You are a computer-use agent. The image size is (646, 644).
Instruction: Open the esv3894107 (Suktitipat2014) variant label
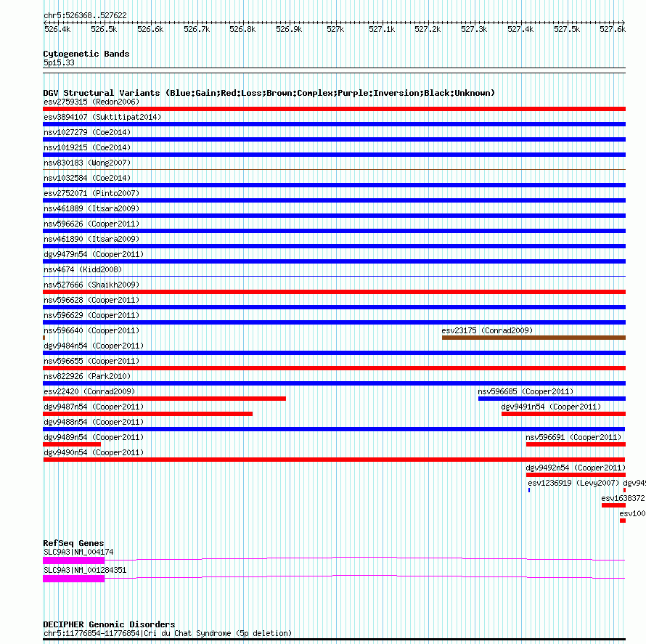pos(102,117)
